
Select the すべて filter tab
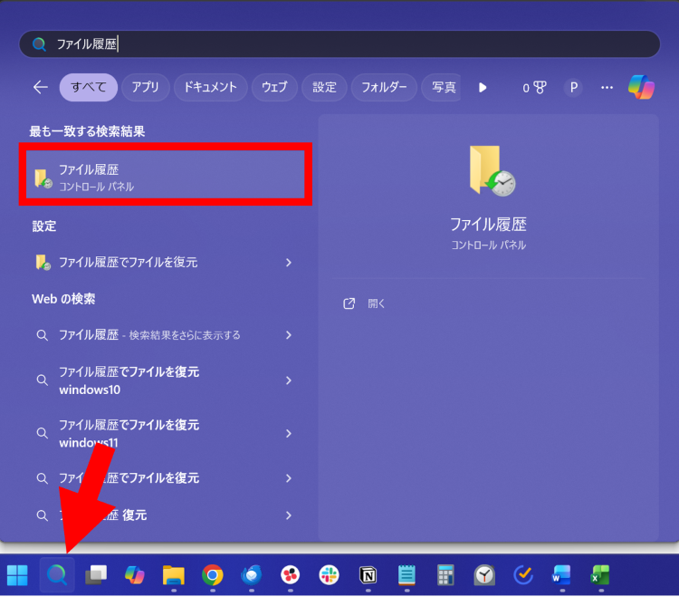pos(89,87)
